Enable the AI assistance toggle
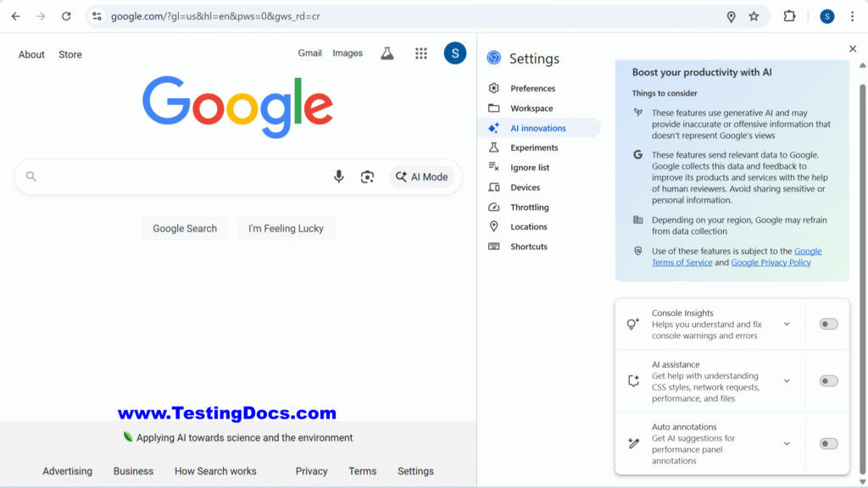This screenshot has width=868, height=488. [x=829, y=380]
